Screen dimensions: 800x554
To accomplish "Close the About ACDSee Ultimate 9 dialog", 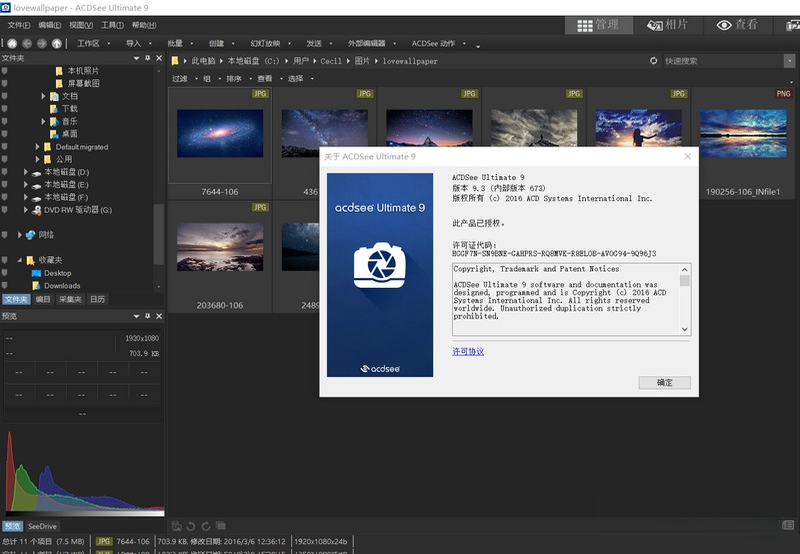I will coord(687,156).
